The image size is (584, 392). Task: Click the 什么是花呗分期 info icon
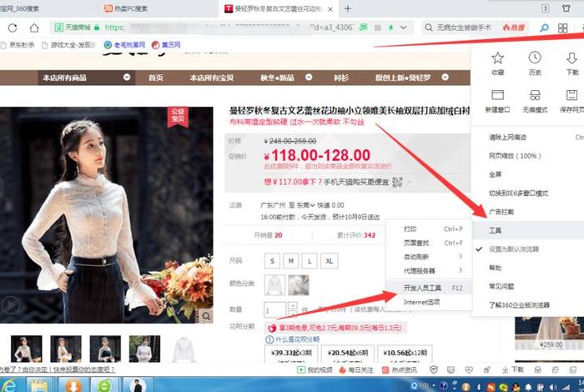click(x=269, y=339)
